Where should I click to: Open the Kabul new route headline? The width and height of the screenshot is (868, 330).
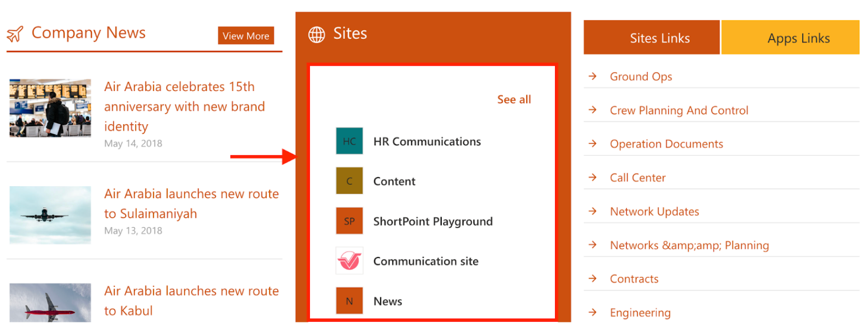point(191,301)
